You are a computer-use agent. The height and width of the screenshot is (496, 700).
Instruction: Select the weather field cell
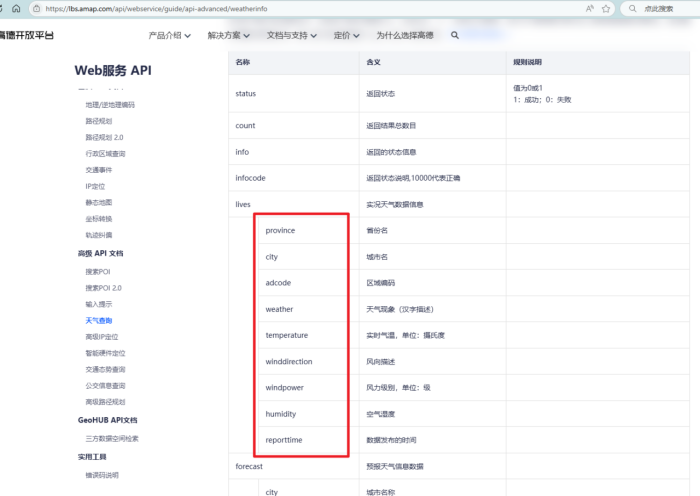click(309, 309)
